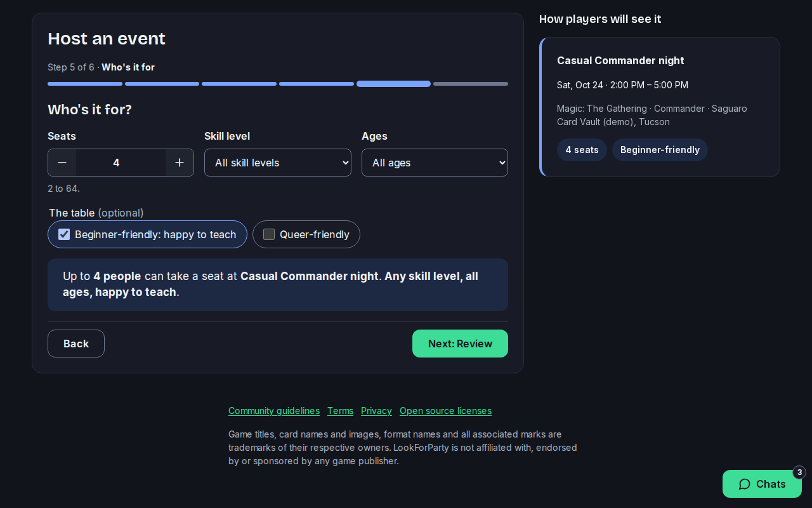Decrease seats with the minus button

point(62,163)
